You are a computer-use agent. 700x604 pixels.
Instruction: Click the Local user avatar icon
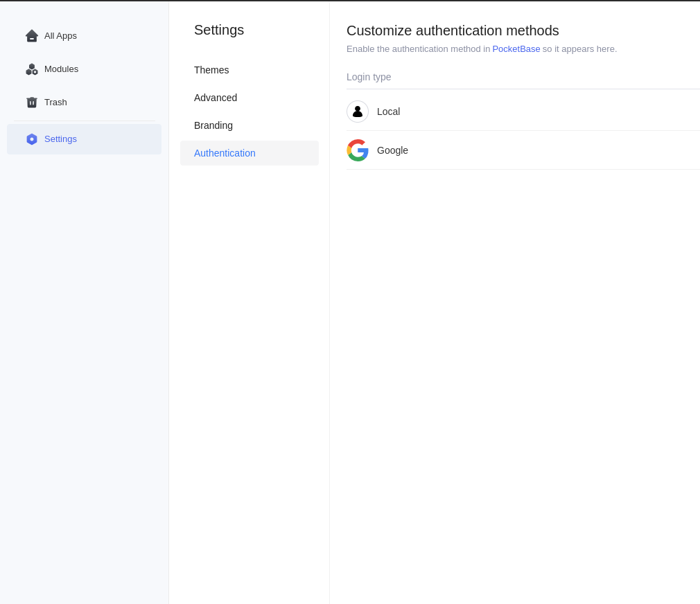point(358,112)
